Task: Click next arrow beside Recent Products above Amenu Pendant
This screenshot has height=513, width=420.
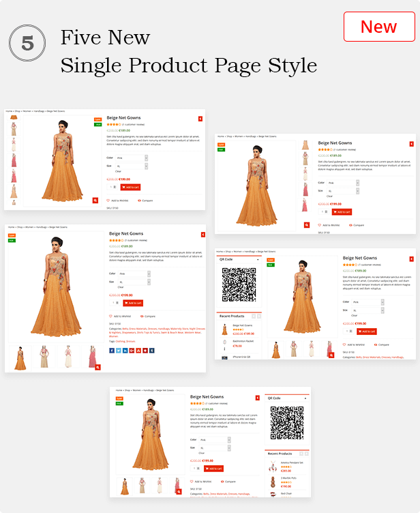Action: pyautogui.click(x=307, y=454)
